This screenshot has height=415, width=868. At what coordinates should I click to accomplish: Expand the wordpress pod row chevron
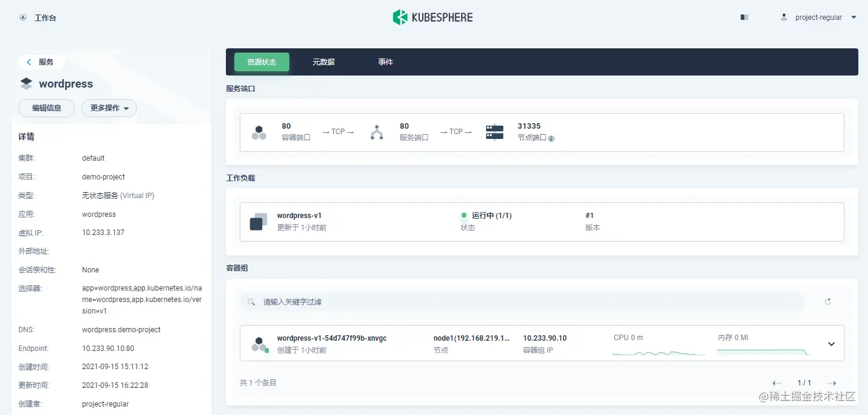click(831, 344)
